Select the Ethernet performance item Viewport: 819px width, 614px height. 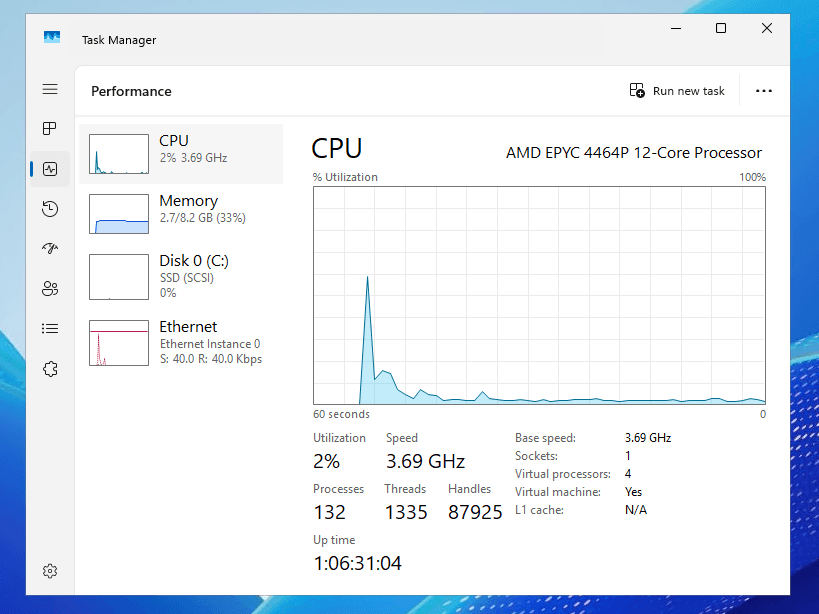click(181, 343)
